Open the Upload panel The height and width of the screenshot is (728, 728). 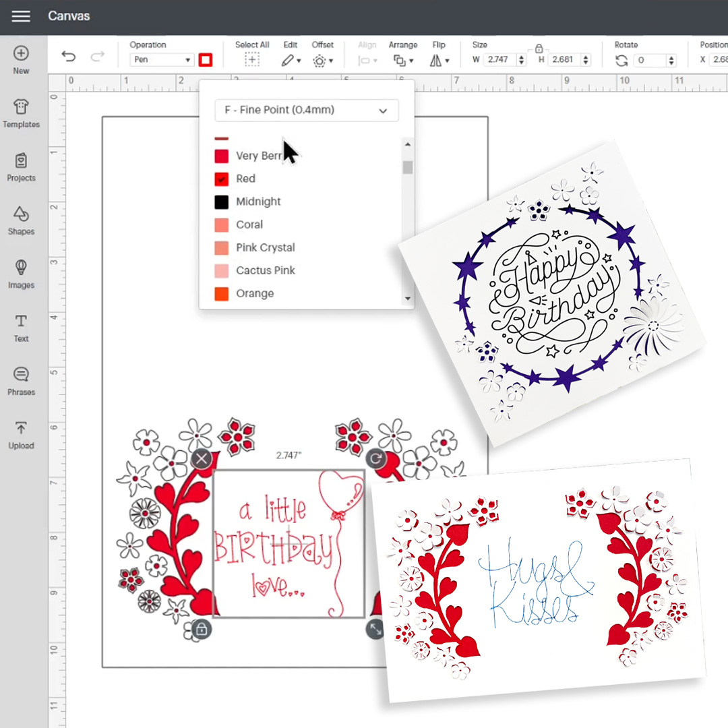pos(21,429)
